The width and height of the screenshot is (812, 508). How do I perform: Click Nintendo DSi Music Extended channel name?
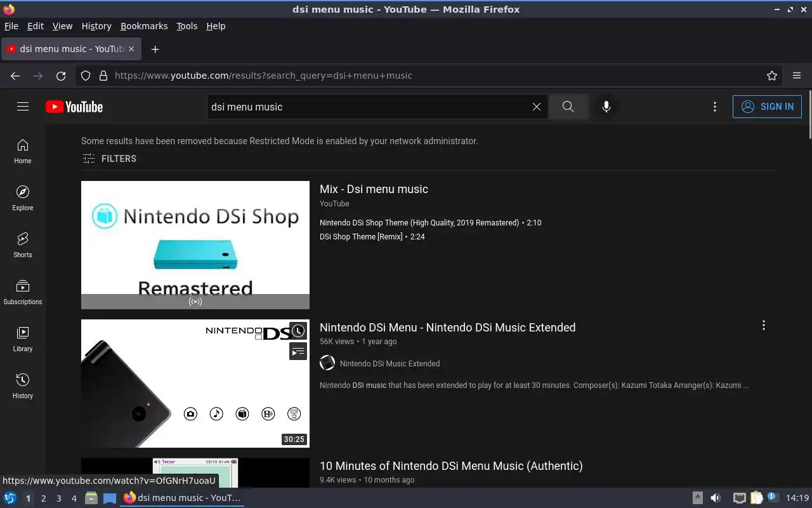[390, 364]
